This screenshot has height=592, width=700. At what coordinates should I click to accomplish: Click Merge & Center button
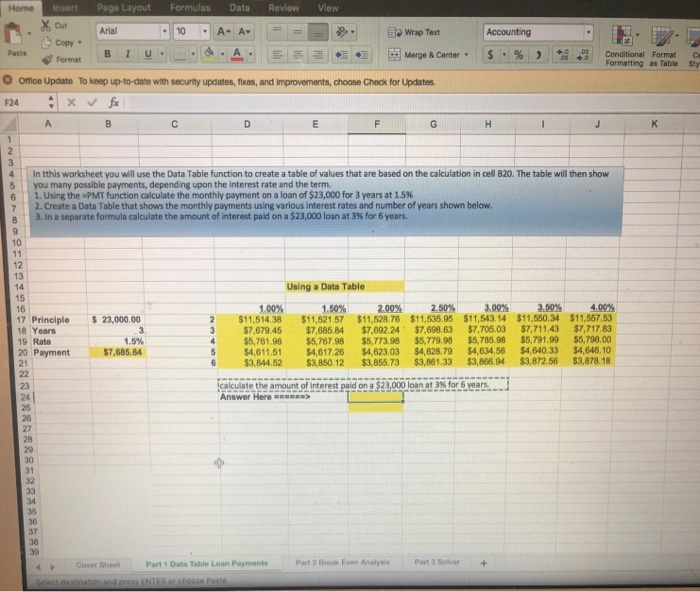[x=424, y=55]
